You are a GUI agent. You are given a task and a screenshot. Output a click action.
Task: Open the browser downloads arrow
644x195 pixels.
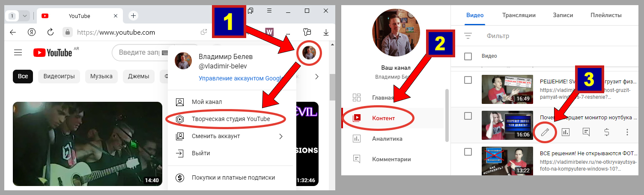(x=326, y=32)
